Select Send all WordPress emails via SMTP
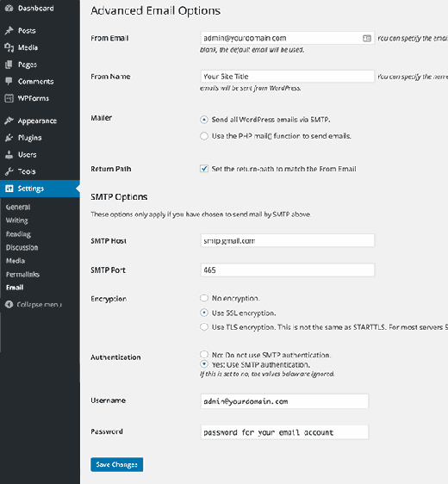 pos(204,120)
